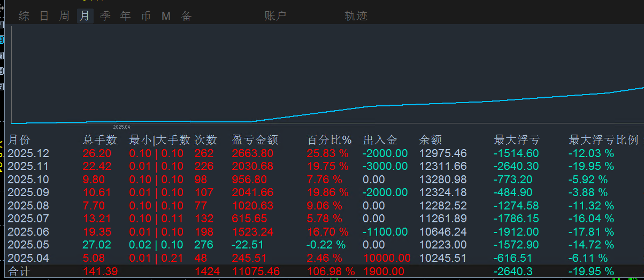This screenshot has width=644, height=280.
Task: Click profit amount 2041.66 for 2025.09
Action: pyautogui.click(x=252, y=192)
